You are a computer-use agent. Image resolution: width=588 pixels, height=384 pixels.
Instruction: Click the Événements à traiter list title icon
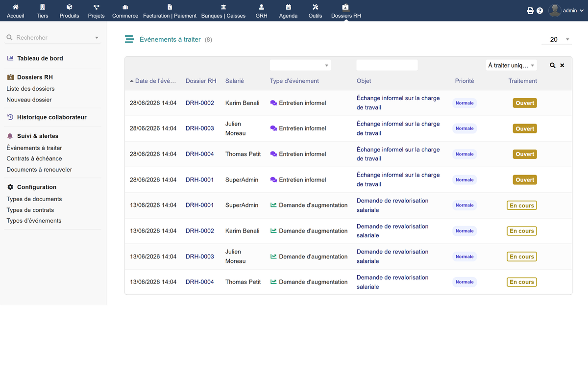129,39
